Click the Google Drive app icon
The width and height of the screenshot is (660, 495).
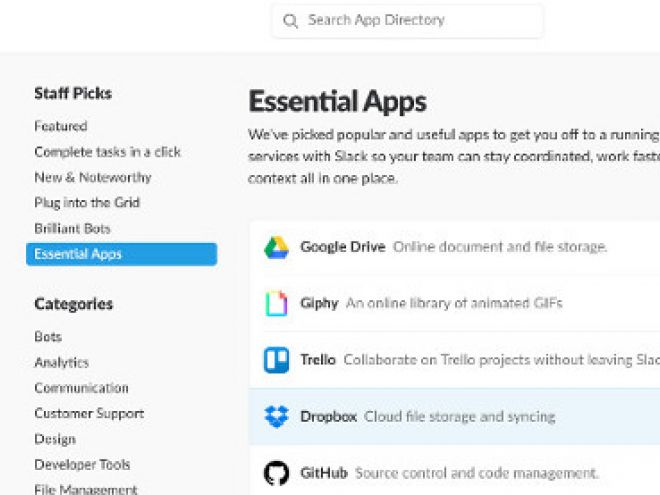(276, 247)
